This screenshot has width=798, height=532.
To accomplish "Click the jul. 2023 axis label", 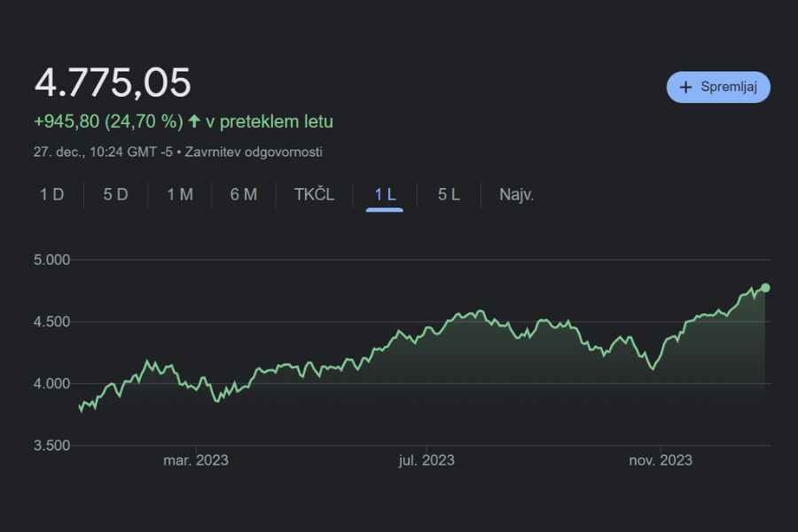I will (x=426, y=460).
